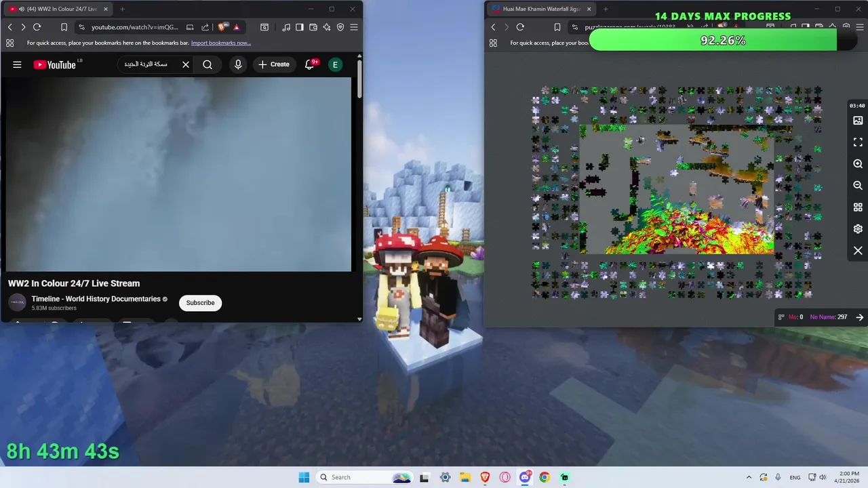Click the WW2 In Colour video player

178,174
